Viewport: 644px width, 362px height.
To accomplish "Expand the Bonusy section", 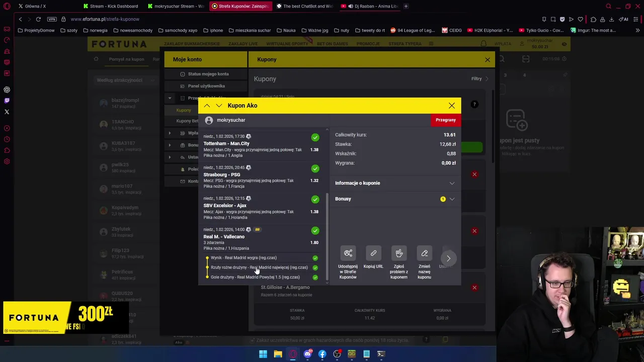I will click(x=395, y=199).
